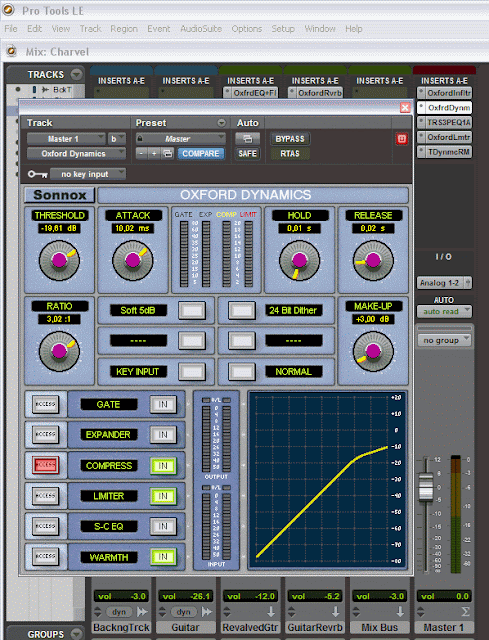Open the Analog 1-2 output dropdown
The image size is (489, 640).
444,282
